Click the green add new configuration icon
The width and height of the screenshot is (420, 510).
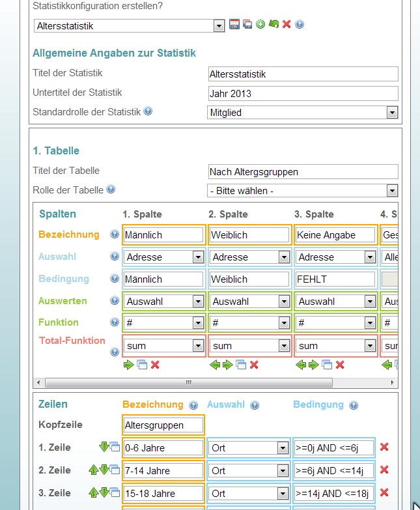pyautogui.click(x=260, y=25)
